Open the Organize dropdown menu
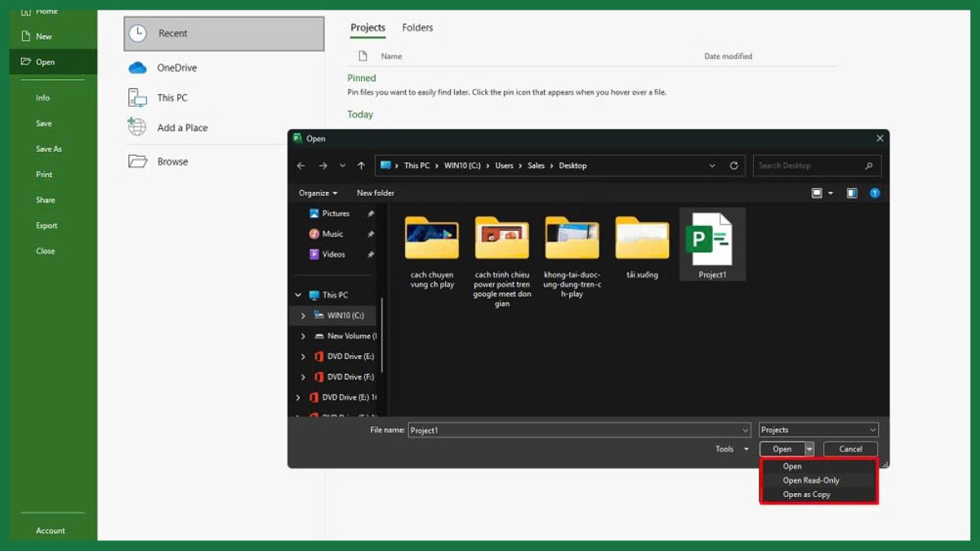Screen dimensions: 980x551 point(318,193)
